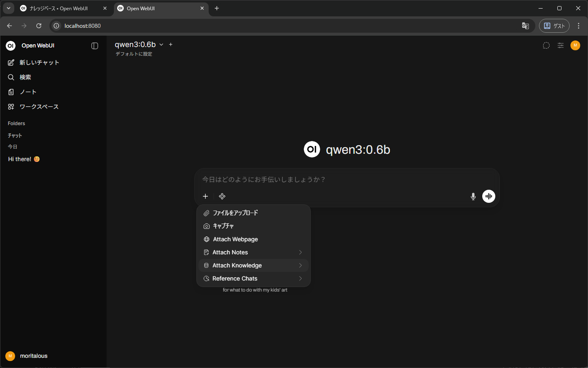Toggle temporary chat dashed-circle icon

point(546,45)
